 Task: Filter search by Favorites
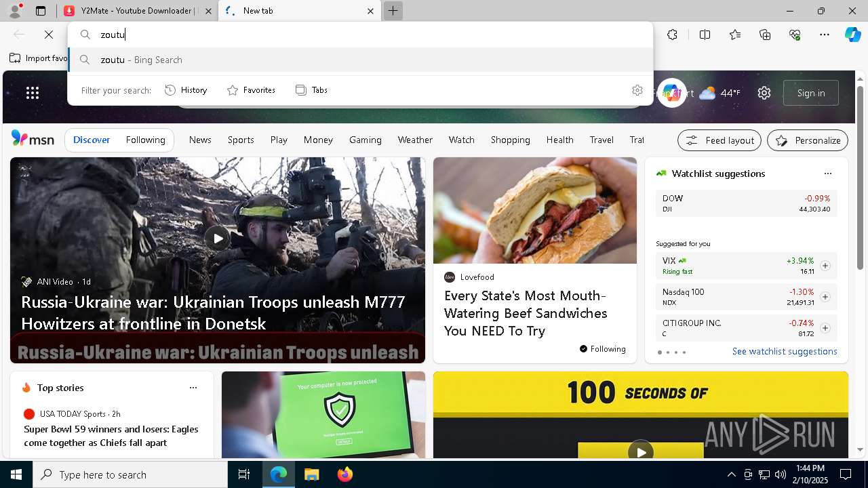click(251, 90)
